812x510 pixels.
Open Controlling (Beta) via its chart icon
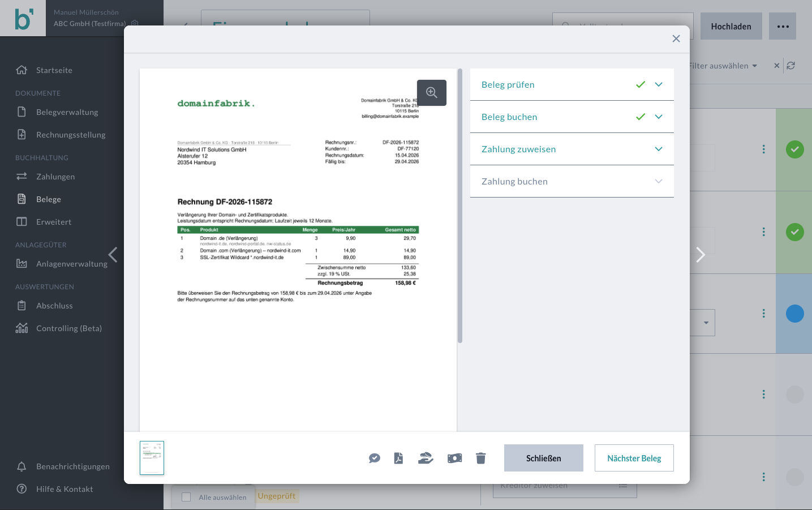click(22, 328)
